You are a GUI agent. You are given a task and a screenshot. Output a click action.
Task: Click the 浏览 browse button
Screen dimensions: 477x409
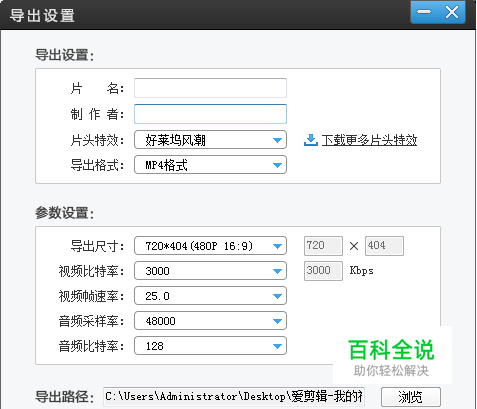click(411, 397)
